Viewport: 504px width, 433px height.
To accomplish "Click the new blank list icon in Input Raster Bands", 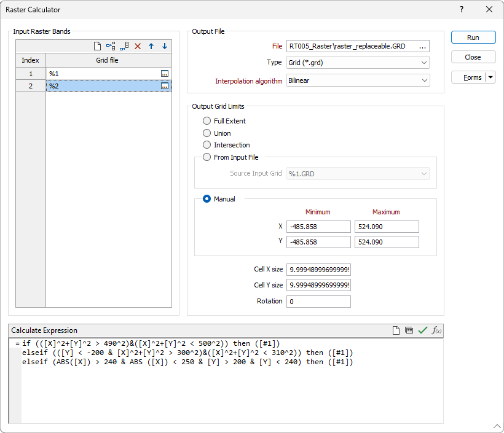I will (97, 46).
